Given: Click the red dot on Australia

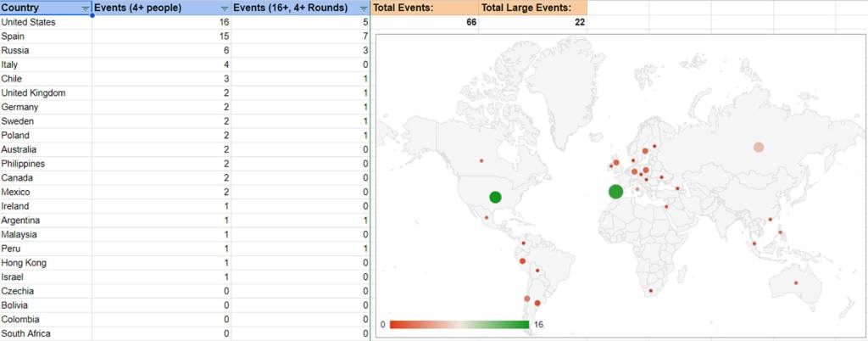Looking at the screenshot, I should (795, 282).
